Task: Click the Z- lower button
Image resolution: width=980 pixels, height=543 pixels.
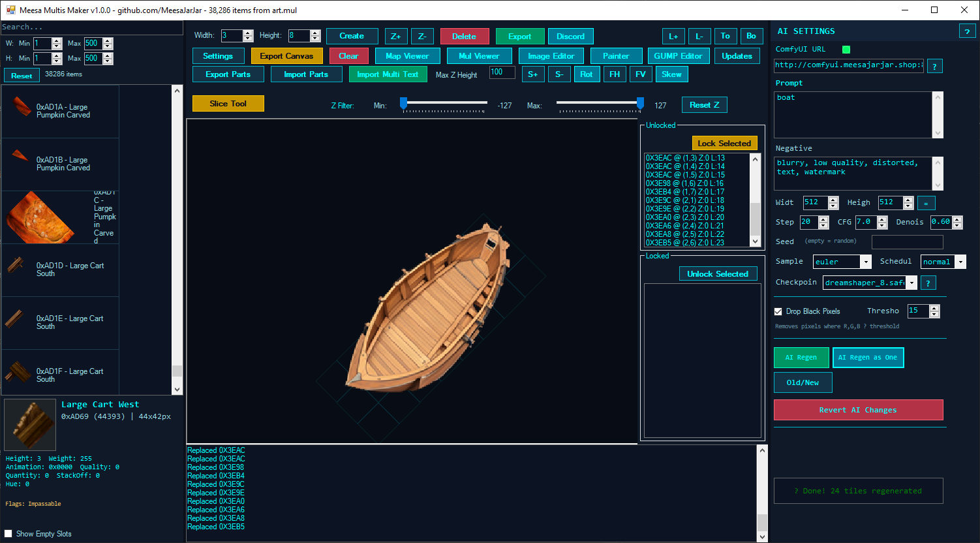Action: [422, 37]
